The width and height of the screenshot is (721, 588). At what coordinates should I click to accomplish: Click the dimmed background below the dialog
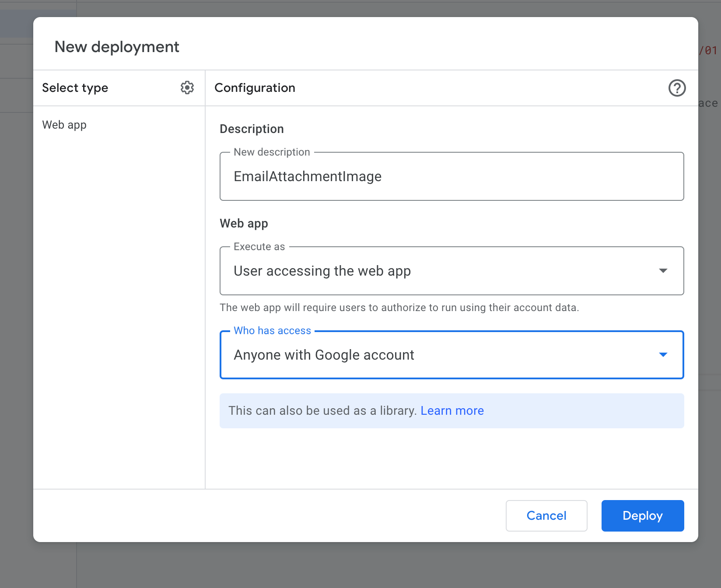click(x=360, y=567)
